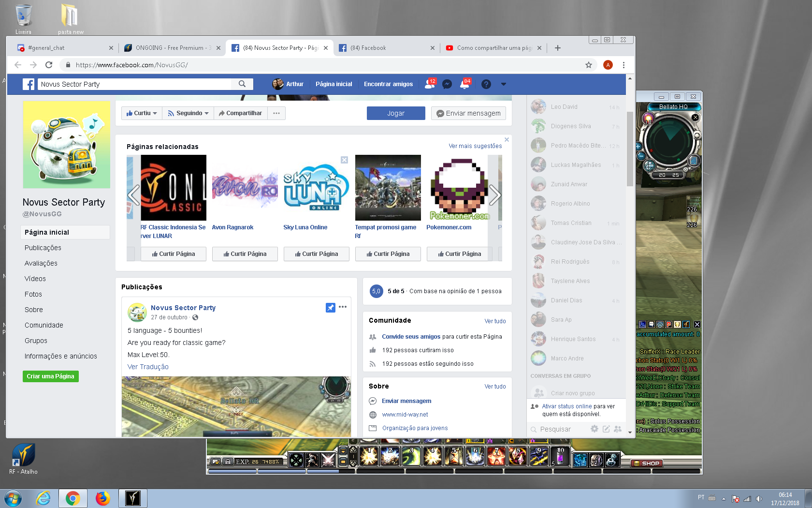Open page more options ellipsis
Image resolution: width=812 pixels, height=508 pixels.
tap(276, 113)
